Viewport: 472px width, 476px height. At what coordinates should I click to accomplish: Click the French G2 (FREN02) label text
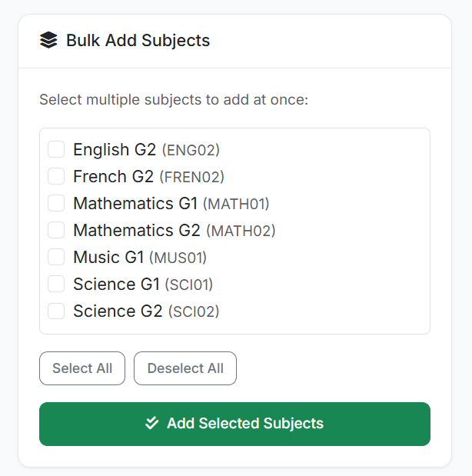point(148,176)
